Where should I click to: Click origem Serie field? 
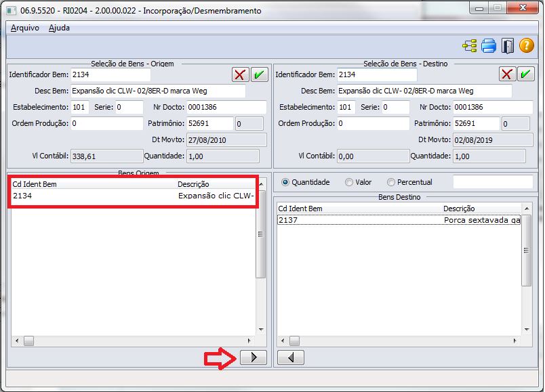(129, 107)
